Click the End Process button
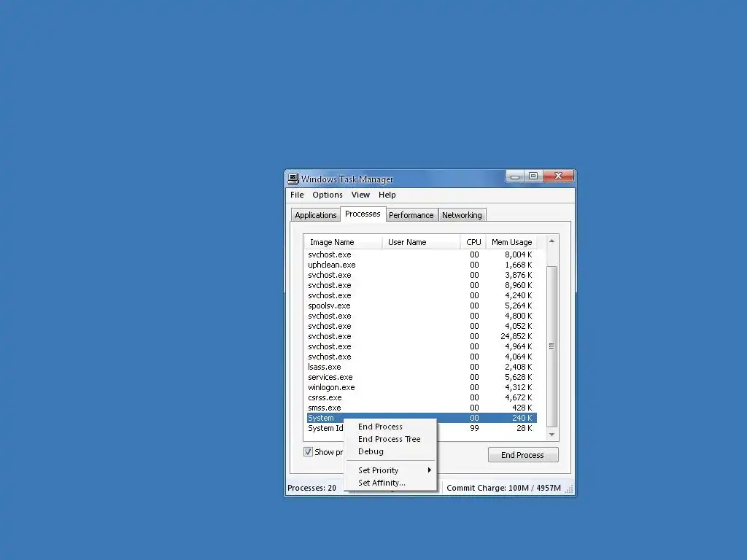This screenshot has width=747, height=560. [523, 455]
